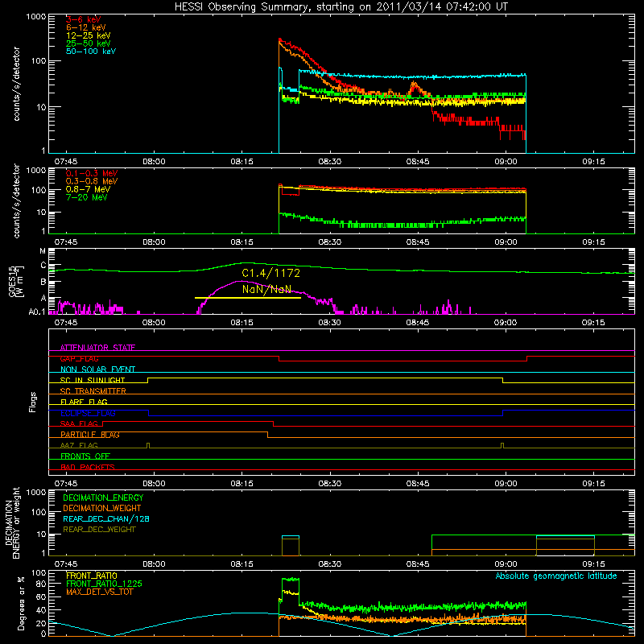Click the Flags axis label
The image size is (644, 644).
click(32, 402)
